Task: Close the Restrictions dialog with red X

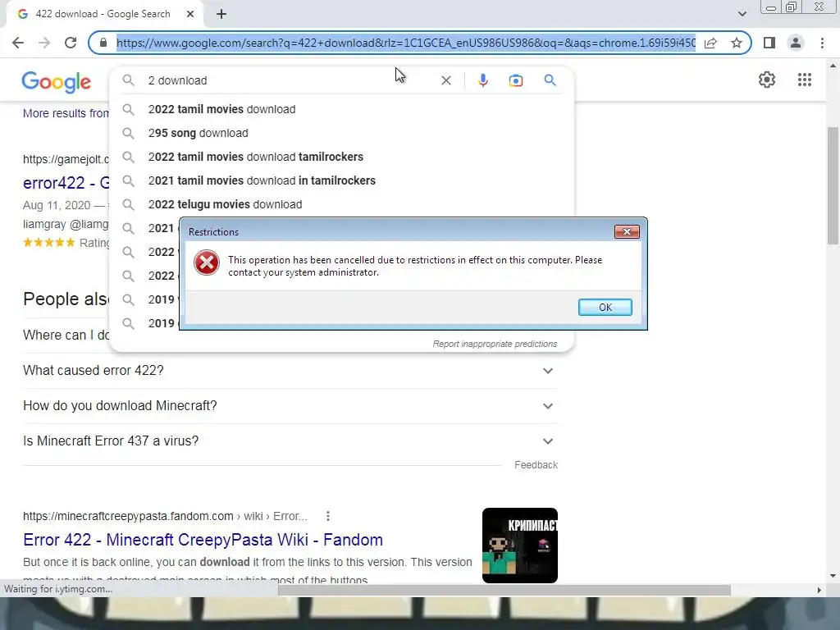Action: pyautogui.click(x=627, y=231)
